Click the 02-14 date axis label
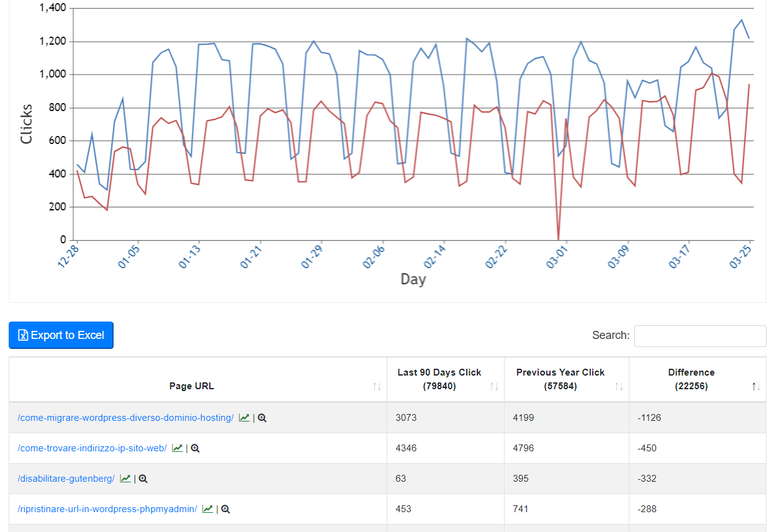The width and height of the screenshot is (774, 532). tap(436, 256)
